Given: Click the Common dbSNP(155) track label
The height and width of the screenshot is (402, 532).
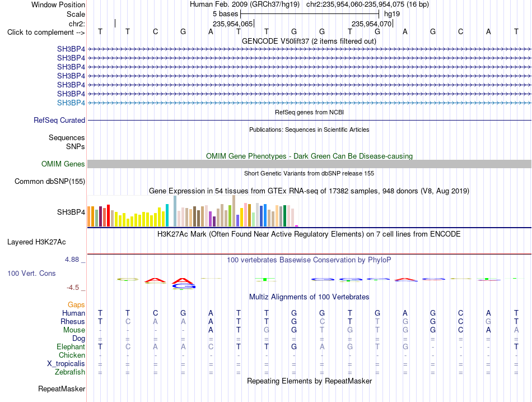Looking at the screenshot, I should (x=50, y=182).
